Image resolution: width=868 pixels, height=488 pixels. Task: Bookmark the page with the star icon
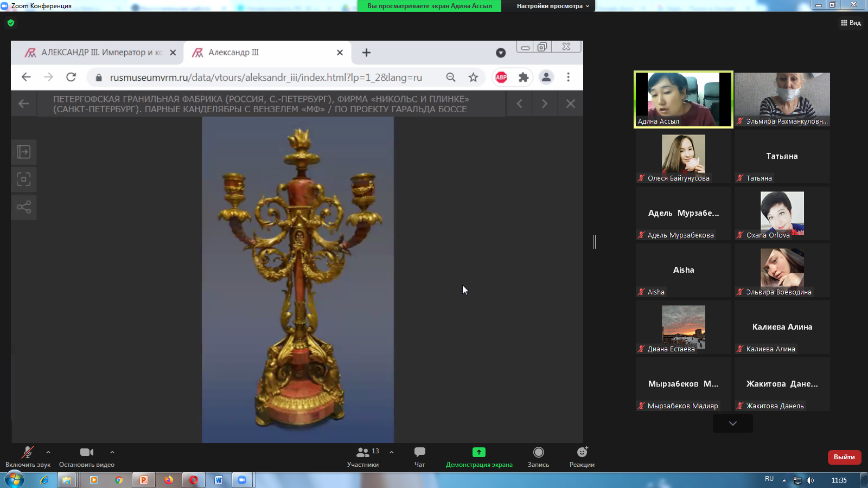474,78
